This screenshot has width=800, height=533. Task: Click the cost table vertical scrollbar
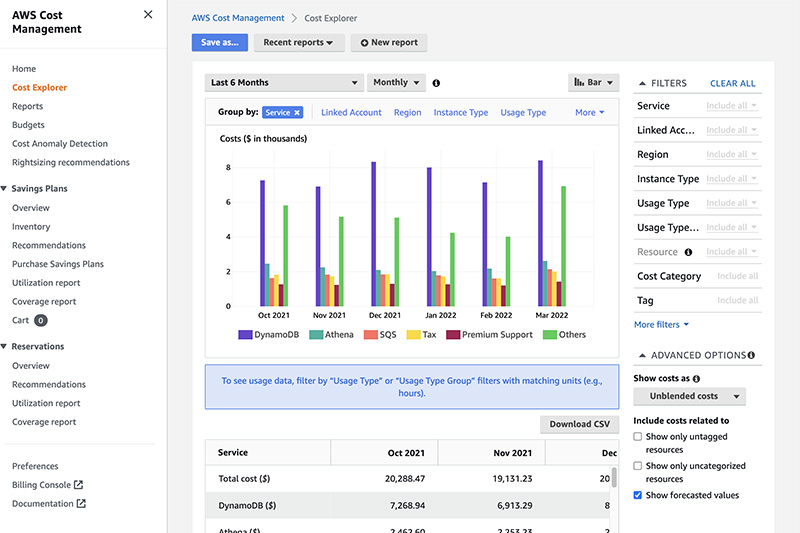point(614,477)
